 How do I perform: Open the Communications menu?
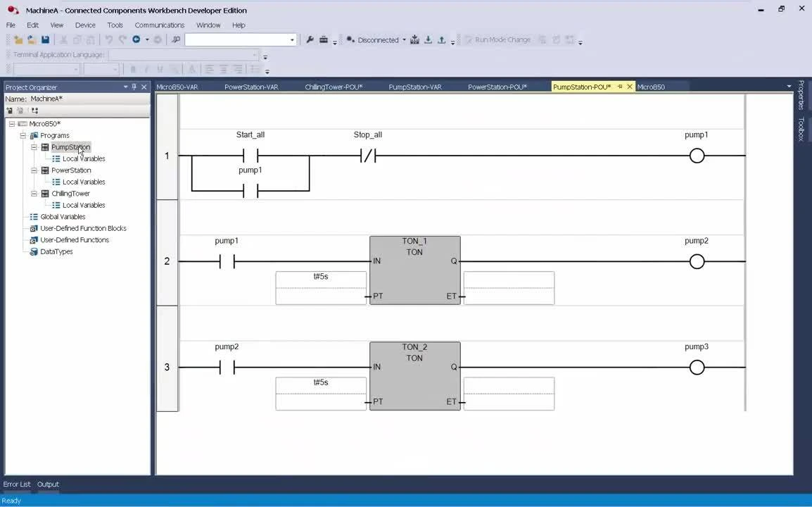pyautogui.click(x=159, y=25)
